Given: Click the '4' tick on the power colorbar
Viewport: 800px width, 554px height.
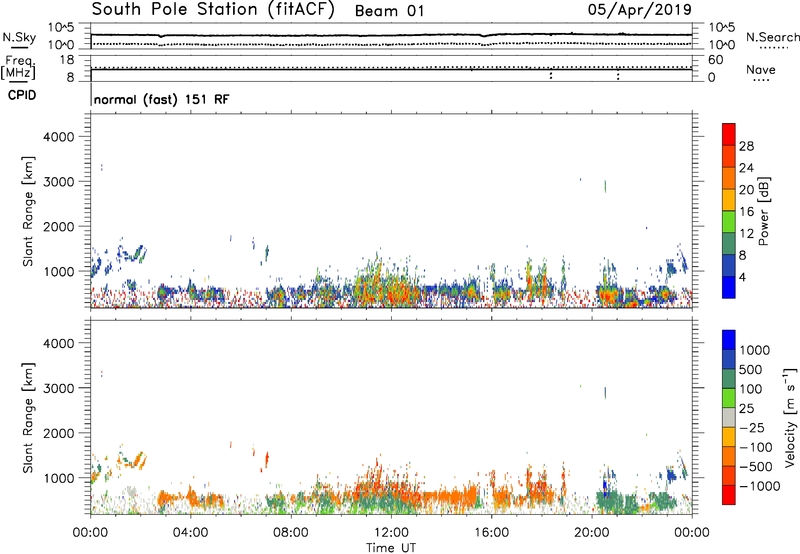Looking at the screenshot, I should [743, 277].
